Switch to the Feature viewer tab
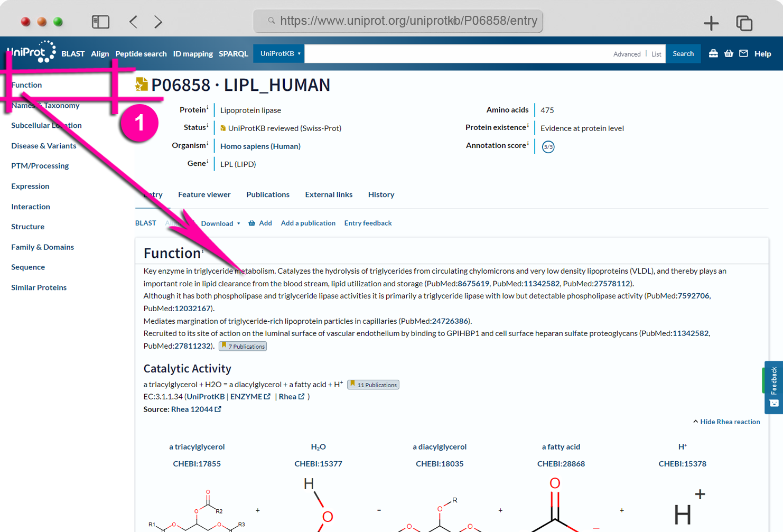The image size is (783, 532). pos(204,194)
